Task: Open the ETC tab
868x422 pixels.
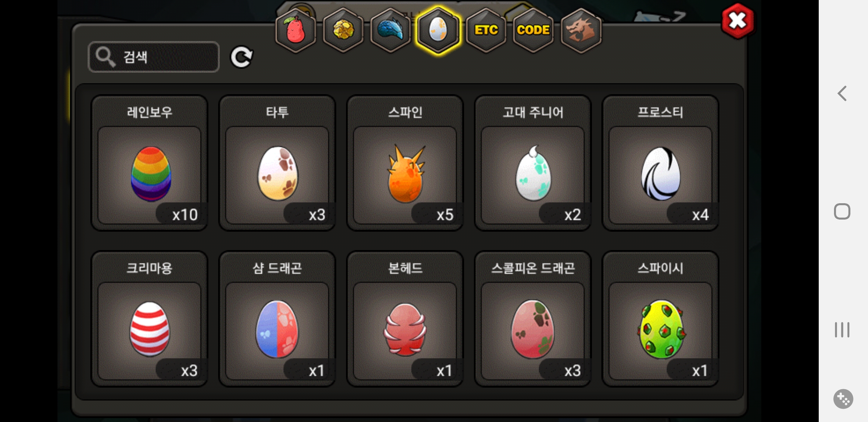Action: pos(486,30)
